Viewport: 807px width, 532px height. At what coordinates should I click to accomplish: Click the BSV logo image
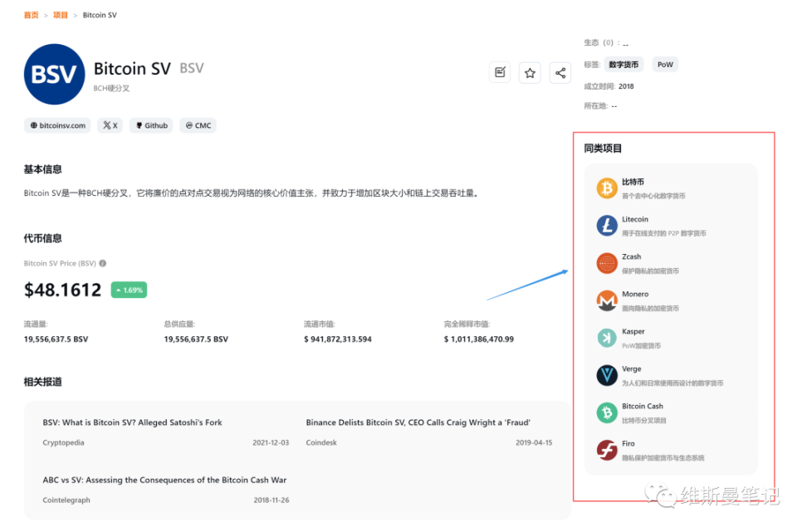coord(55,74)
